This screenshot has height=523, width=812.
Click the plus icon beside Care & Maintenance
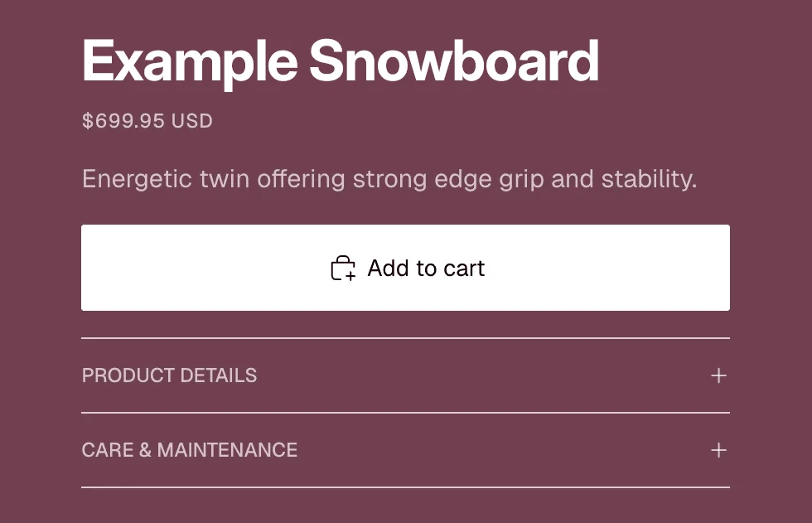pyautogui.click(x=718, y=450)
